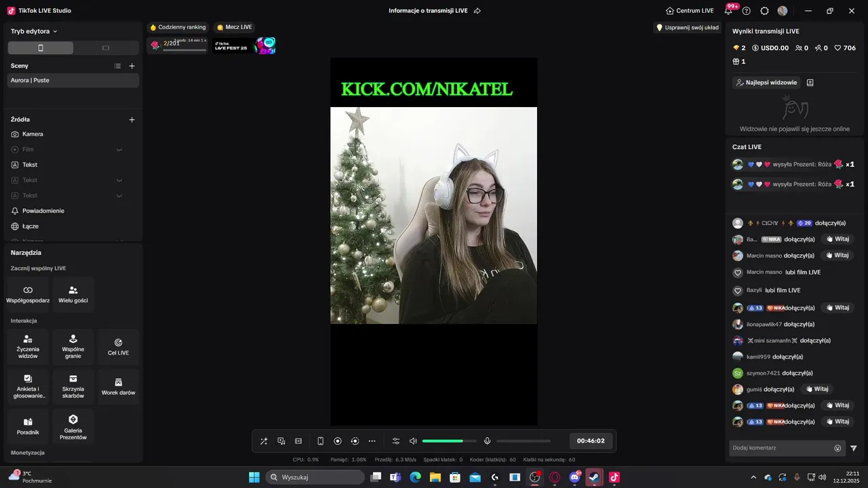Click the TikTok LIVE FEST 25 banner
Screen dimensions: 868x488
244,46
